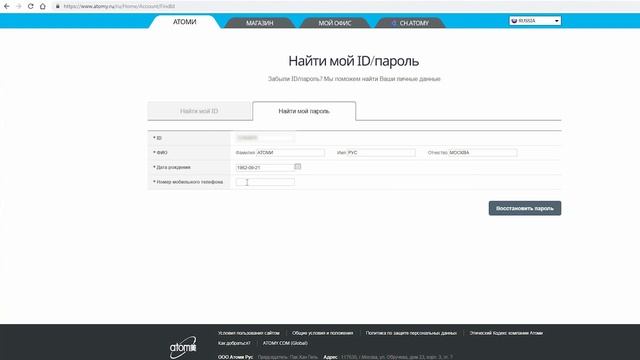Open Условия пользования сайтом link

[249, 333]
